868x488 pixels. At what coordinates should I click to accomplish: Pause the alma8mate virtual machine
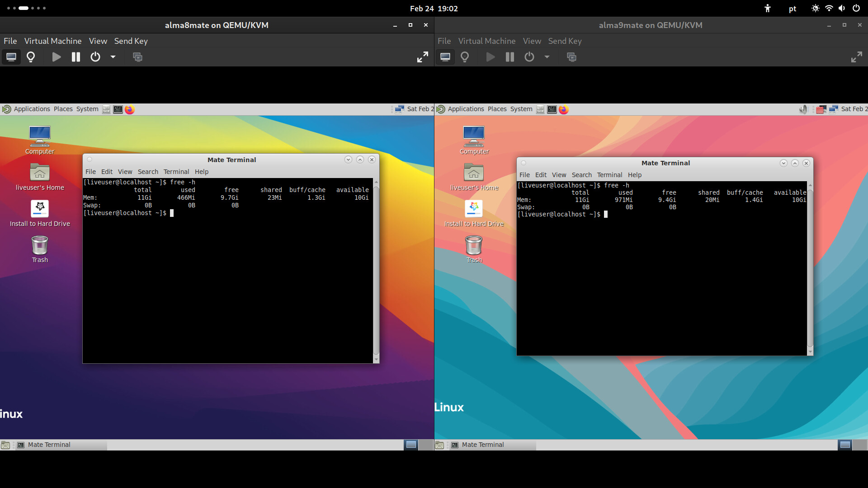click(x=75, y=57)
